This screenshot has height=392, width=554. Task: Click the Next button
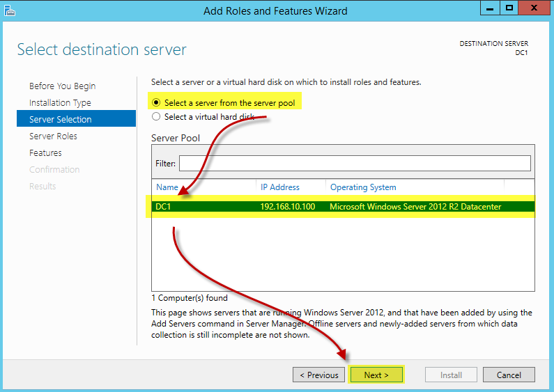pos(376,375)
